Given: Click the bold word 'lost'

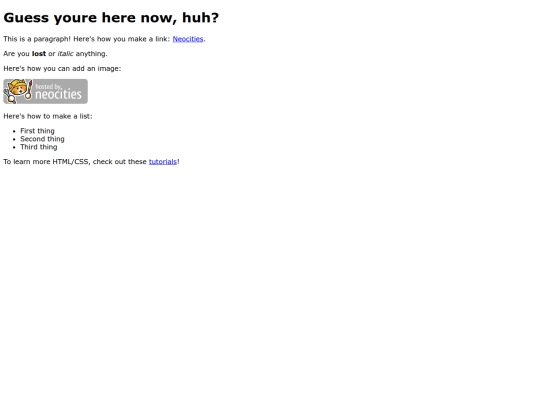Looking at the screenshot, I should coord(39,54).
